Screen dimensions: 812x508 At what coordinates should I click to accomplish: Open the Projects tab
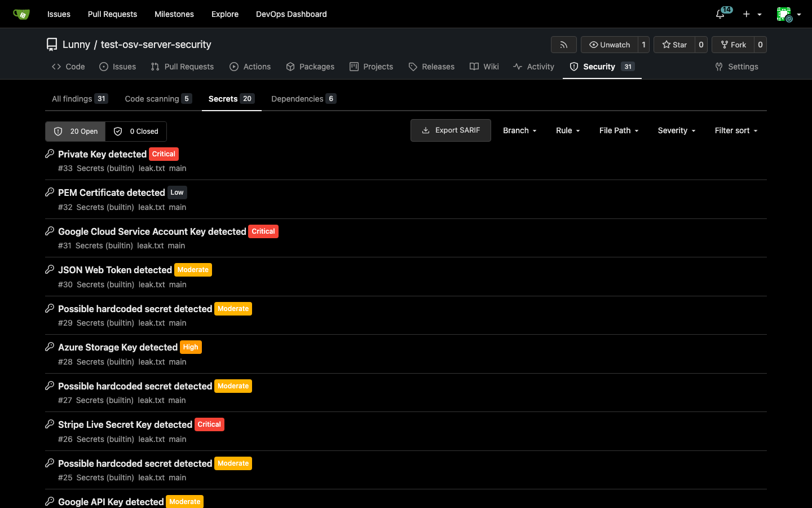pyautogui.click(x=371, y=67)
